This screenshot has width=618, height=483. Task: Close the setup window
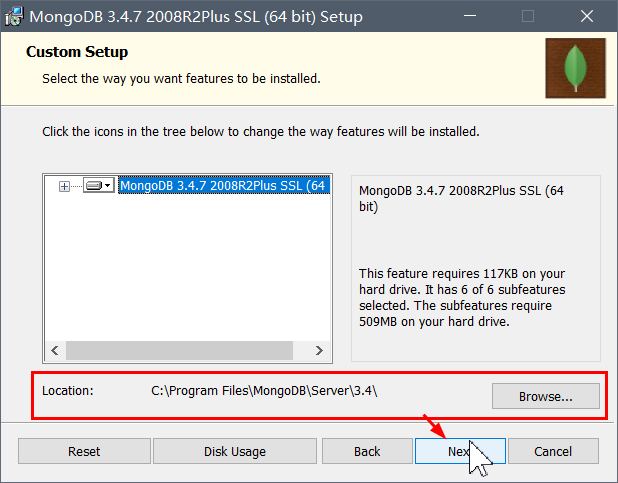click(x=587, y=16)
